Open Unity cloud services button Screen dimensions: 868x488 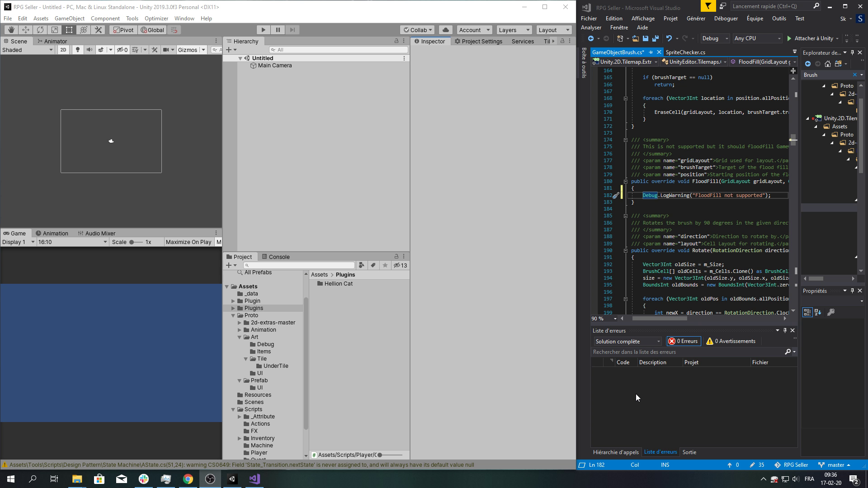point(446,30)
